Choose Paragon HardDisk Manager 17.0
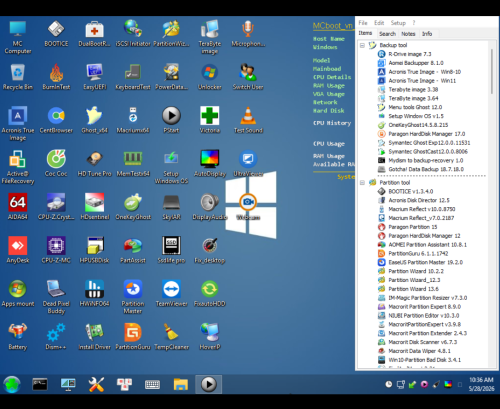 click(x=427, y=134)
